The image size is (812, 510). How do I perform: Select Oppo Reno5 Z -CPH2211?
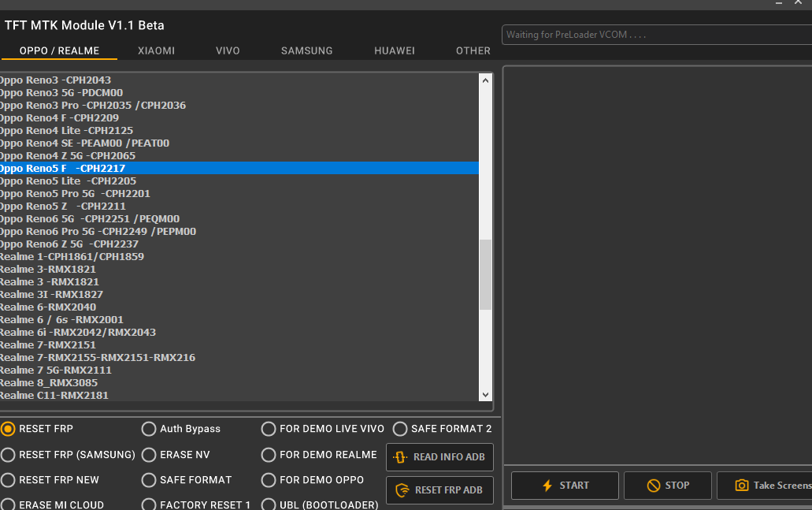pyautogui.click(x=239, y=207)
